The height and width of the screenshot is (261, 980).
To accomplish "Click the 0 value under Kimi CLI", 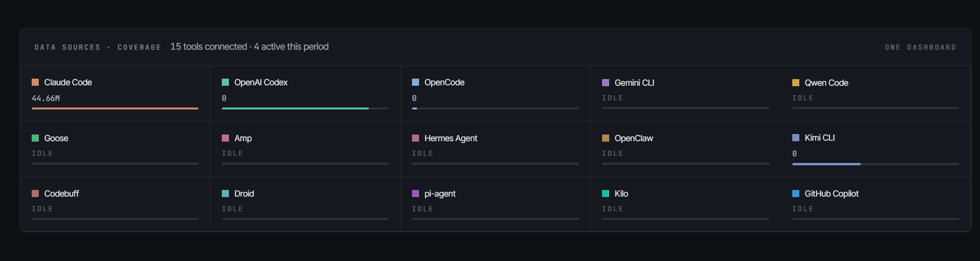I will pyautogui.click(x=795, y=153).
